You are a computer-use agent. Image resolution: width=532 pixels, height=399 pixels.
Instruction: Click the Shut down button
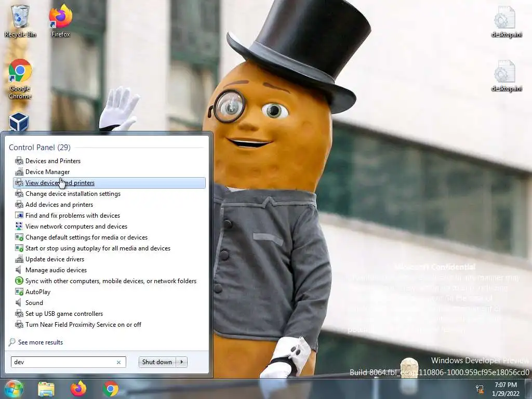pos(157,362)
